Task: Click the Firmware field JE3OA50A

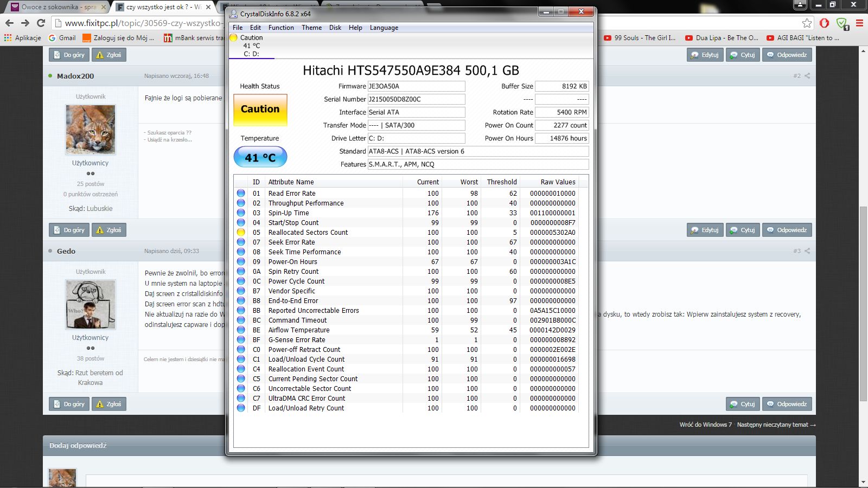Action: pos(416,86)
